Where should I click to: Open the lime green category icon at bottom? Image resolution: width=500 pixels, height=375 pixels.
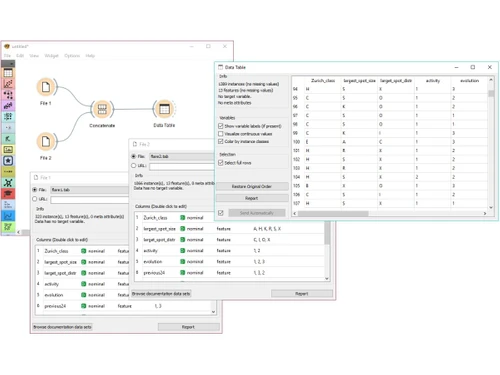click(8, 227)
